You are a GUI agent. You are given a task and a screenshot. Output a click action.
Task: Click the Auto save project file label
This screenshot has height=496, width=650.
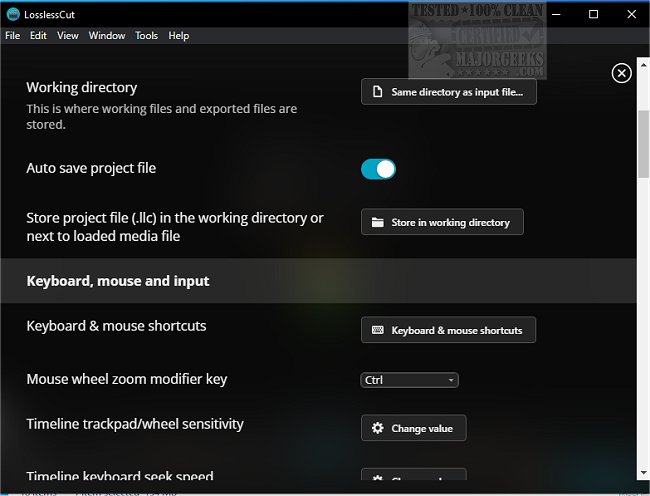pyautogui.click(x=91, y=168)
